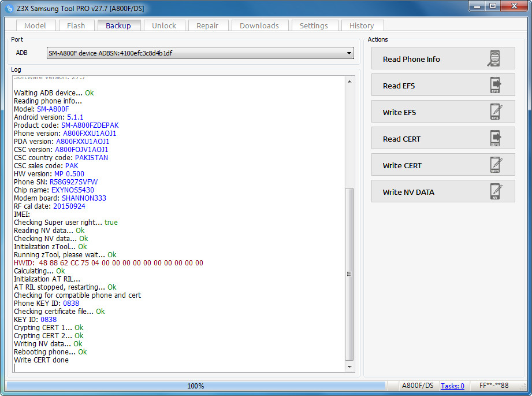Open the Tasks: 0 link

[452, 386]
